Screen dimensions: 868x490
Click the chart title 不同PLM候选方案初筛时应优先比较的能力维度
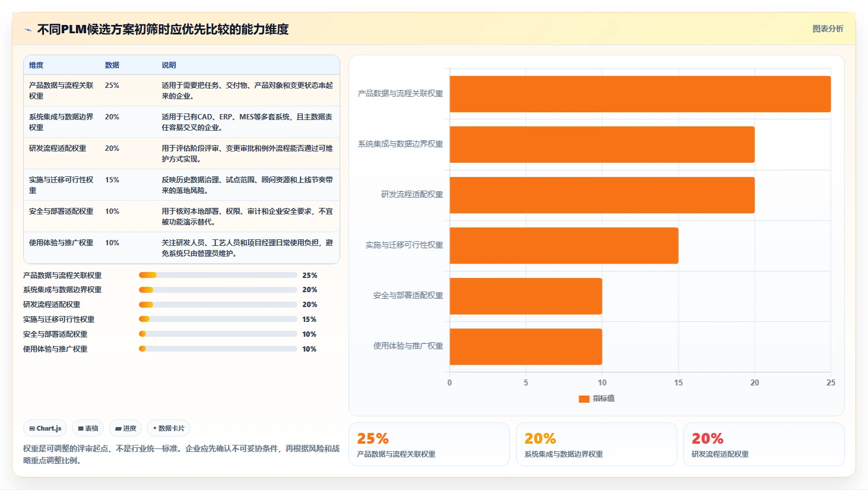pos(163,29)
